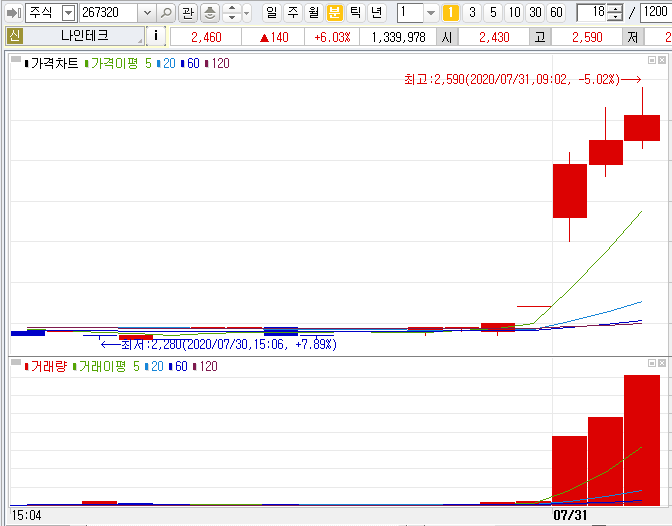Screen dimensions: 672x526
Task: Click the 저 low price label
Action: (x=633, y=37)
